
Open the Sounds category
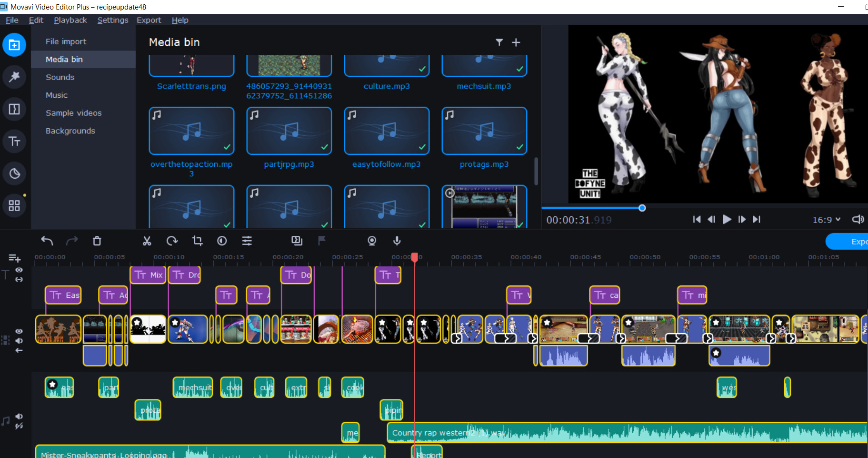(60, 77)
